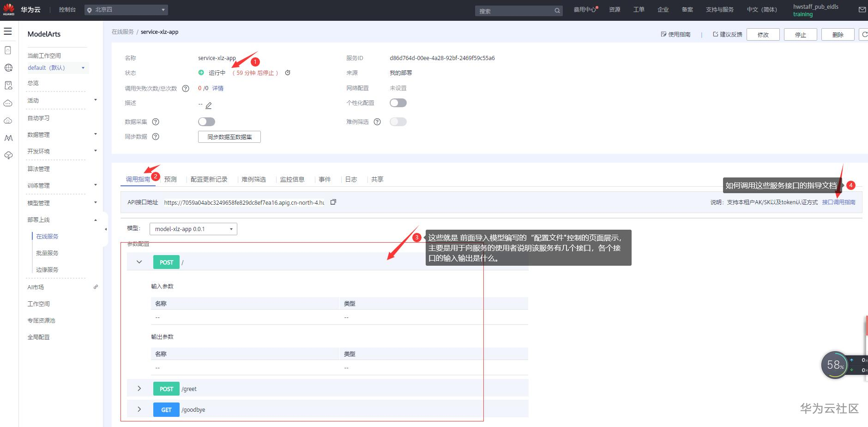Click the auto-stop timer clock icon
The width and height of the screenshot is (868, 427).
(288, 73)
